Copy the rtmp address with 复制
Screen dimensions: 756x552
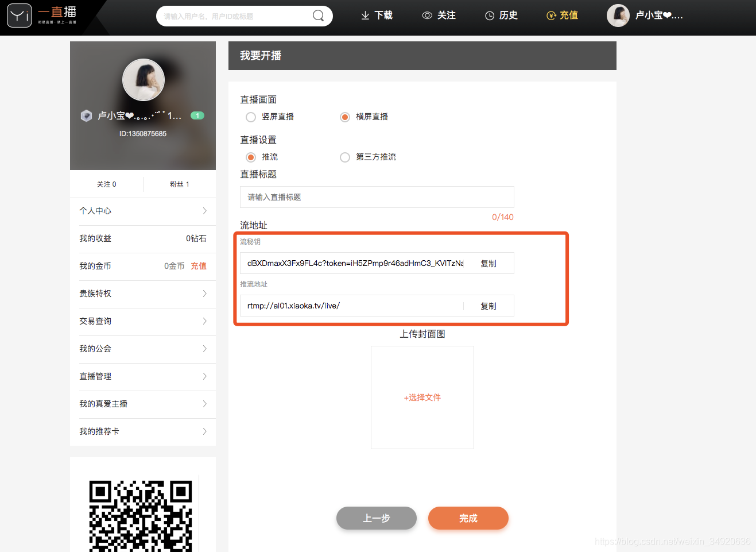click(489, 306)
